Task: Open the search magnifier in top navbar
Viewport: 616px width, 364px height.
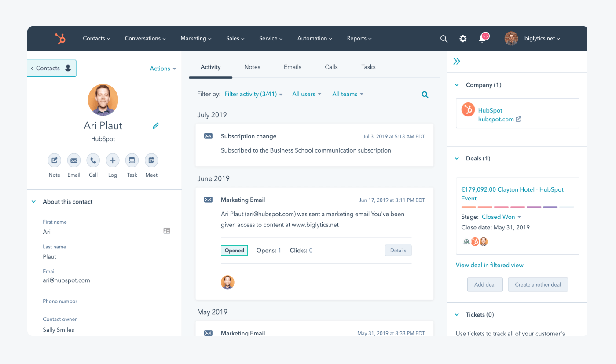Action: (444, 39)
